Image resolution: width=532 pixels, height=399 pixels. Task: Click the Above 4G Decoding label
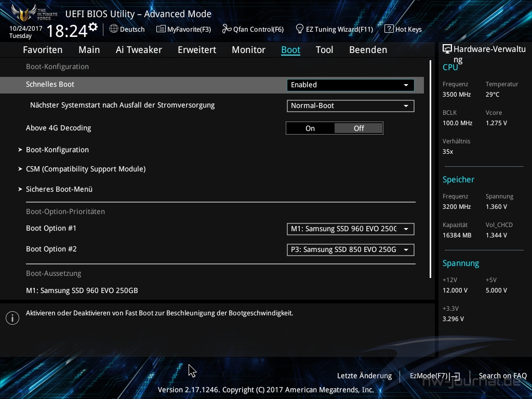pos(58,128)
